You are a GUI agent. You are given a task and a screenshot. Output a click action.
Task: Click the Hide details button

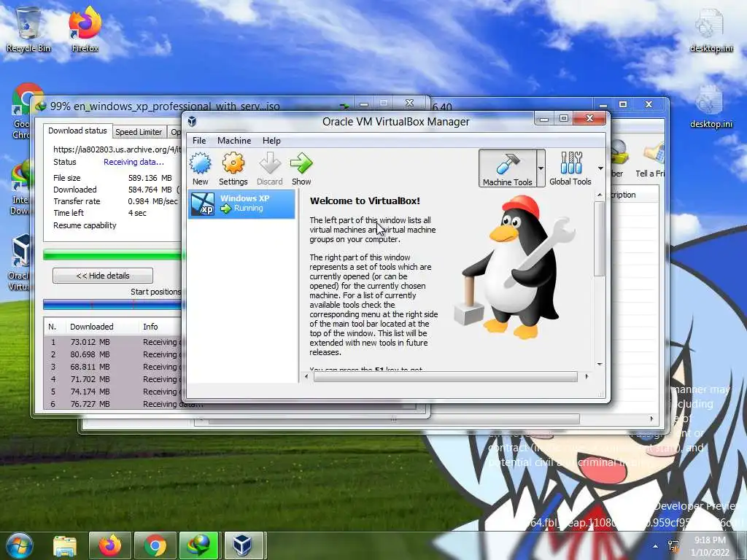[x=103, y=275]
